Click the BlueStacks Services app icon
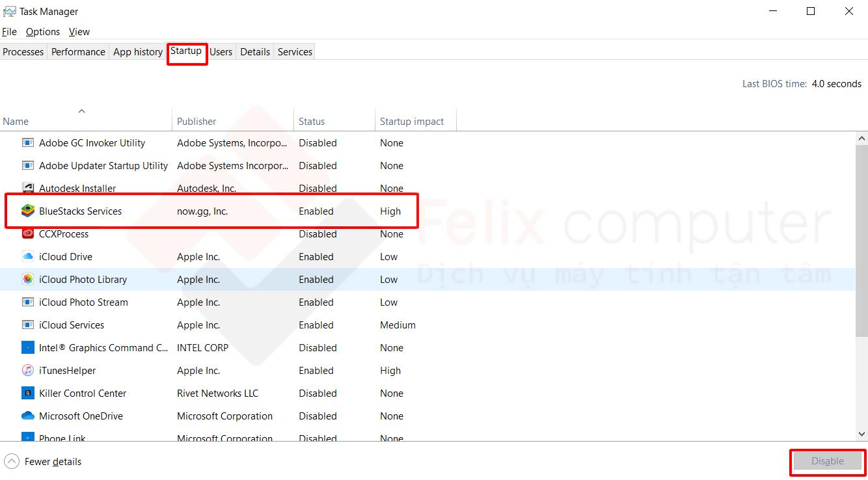Viewport: 868px width, 480px height. (x=27, y=211)
